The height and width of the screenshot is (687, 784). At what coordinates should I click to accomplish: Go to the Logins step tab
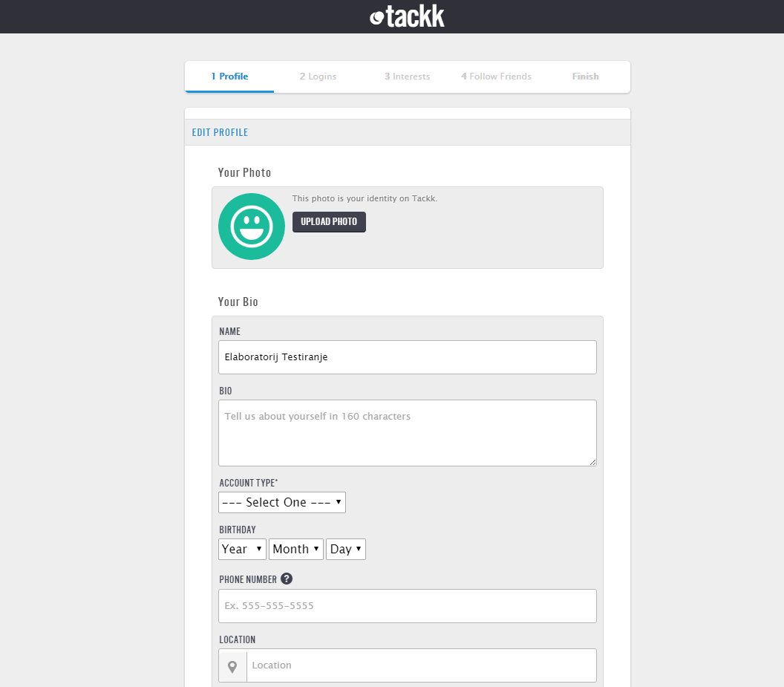[318, 76]
